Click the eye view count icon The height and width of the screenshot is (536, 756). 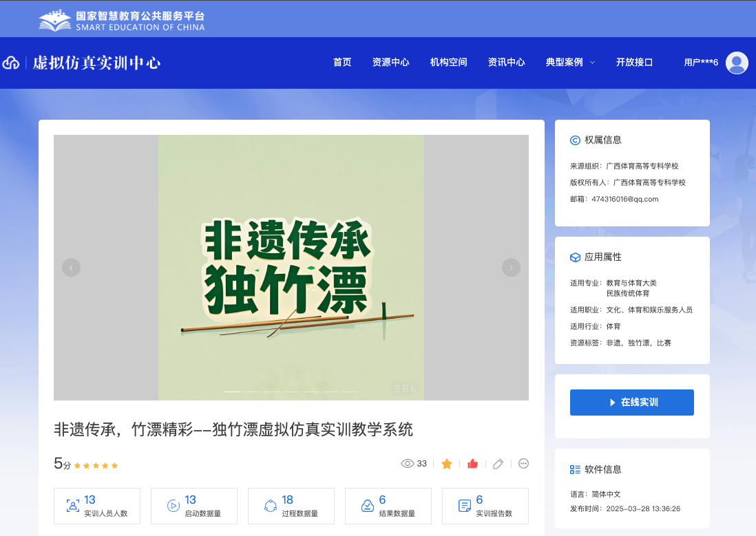tap(407, 464)
